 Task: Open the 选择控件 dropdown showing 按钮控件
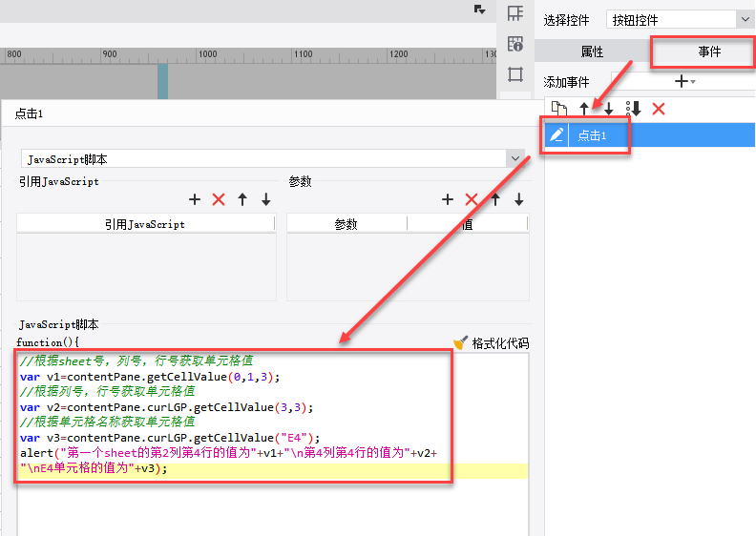coord(679,20)
